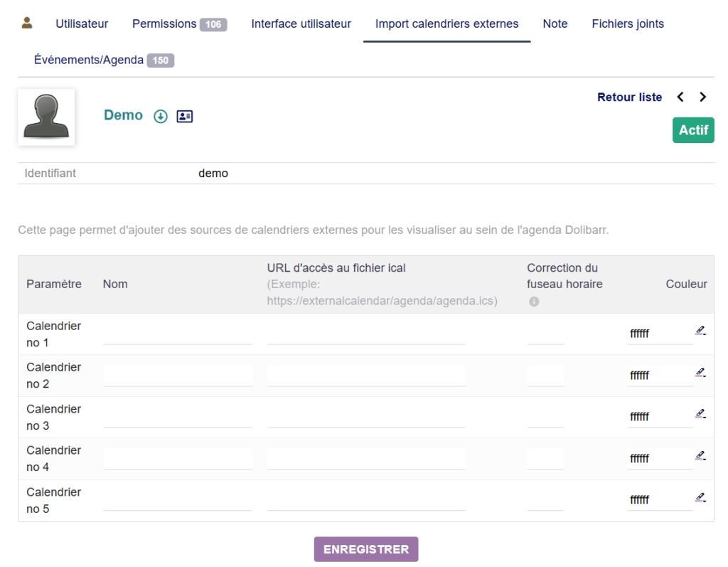
Task: Click the timezone correction info icon
Action: pos(534,302)
